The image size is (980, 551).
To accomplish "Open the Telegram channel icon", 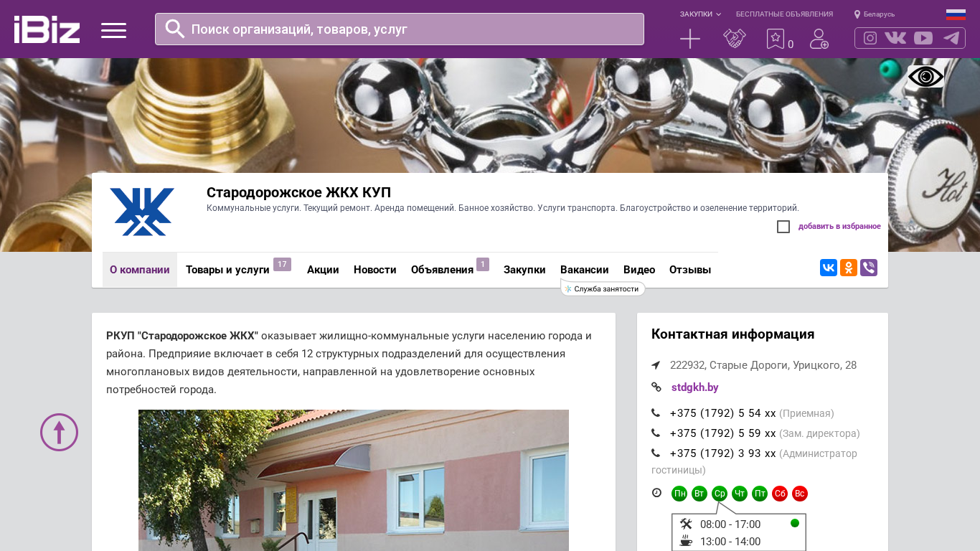I will coord(951,38).
